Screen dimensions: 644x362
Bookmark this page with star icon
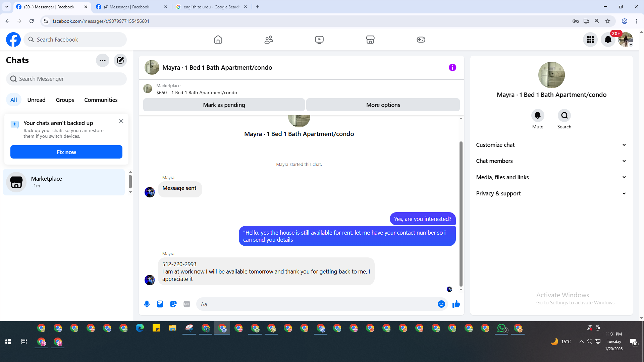(608, 21)
